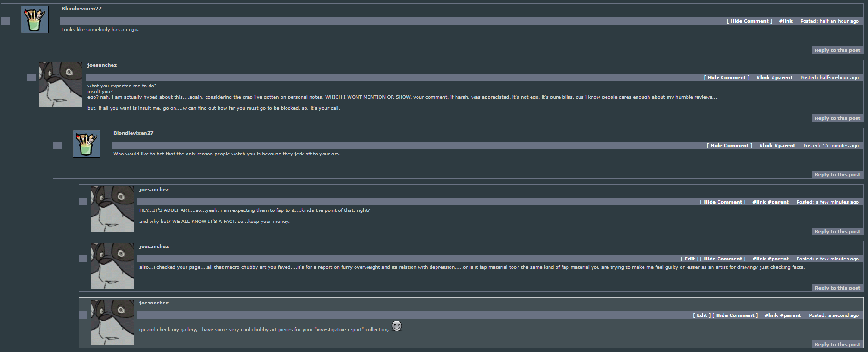Image resolution: width=868 pixels, height=352 pixels.
Task: Hide the comment posted 15 minutes ago
Action: click(730, 146)
